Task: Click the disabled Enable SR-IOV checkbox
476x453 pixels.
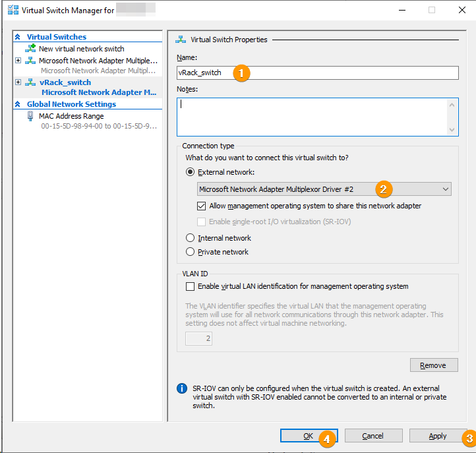Action: click(201, 222)
